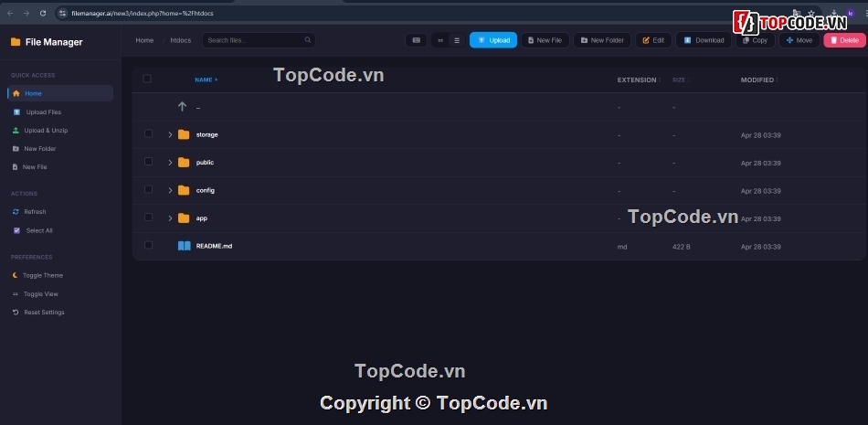Open the config folder name
This screenshot has width=868, height=425.
pyautogui.click(x=206, y=190)
